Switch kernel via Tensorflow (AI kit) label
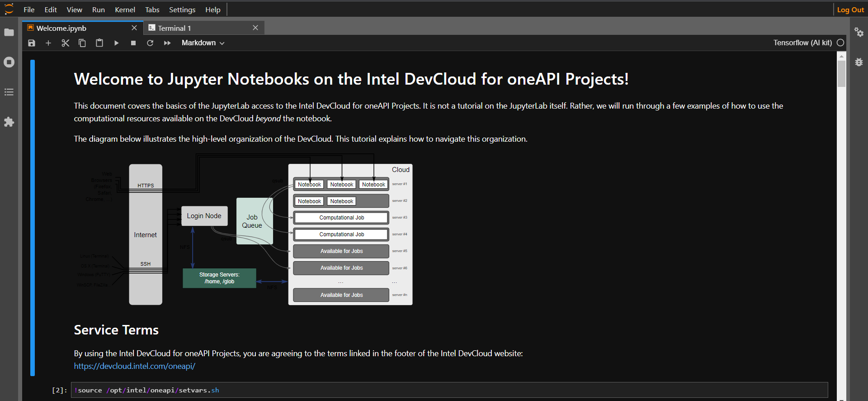Image resolution: width=868 pixels, height=401 pixels. [802, 43]
